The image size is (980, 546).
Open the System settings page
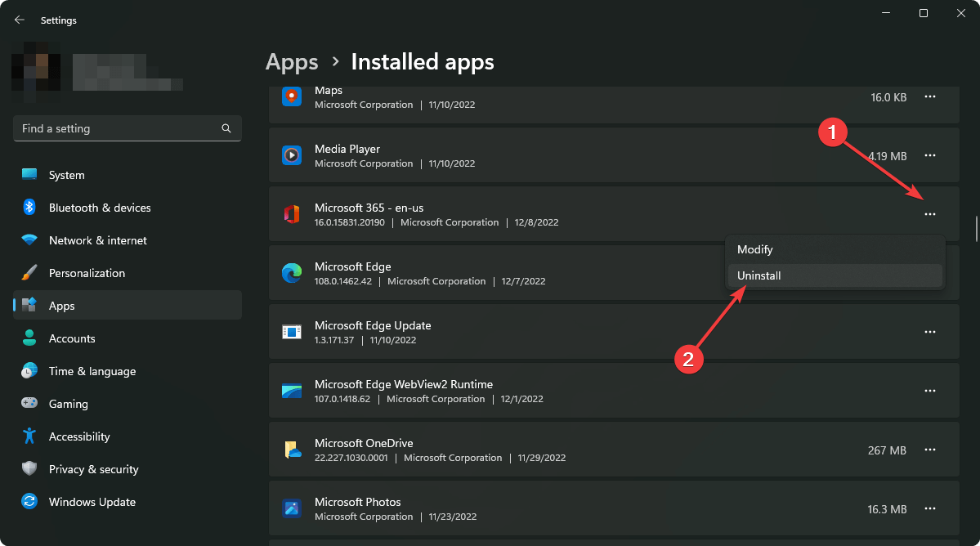(x=128, y=175)
